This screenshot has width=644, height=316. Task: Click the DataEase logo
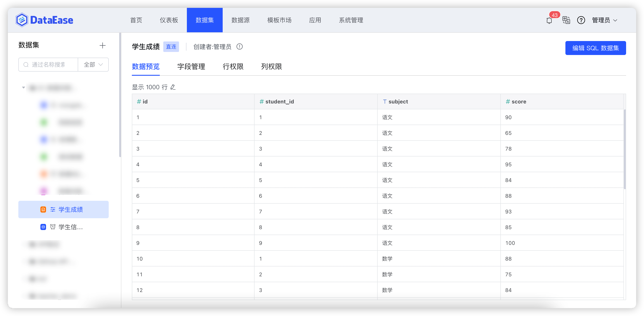pyautogui.click(x=44, y=20)
